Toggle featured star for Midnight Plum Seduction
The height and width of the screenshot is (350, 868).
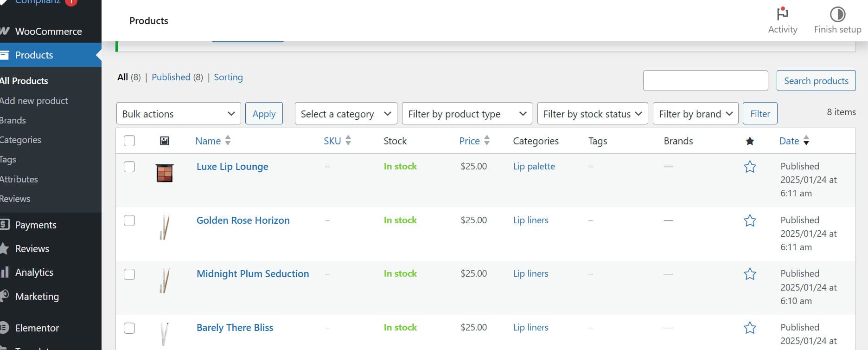point(750,274)
